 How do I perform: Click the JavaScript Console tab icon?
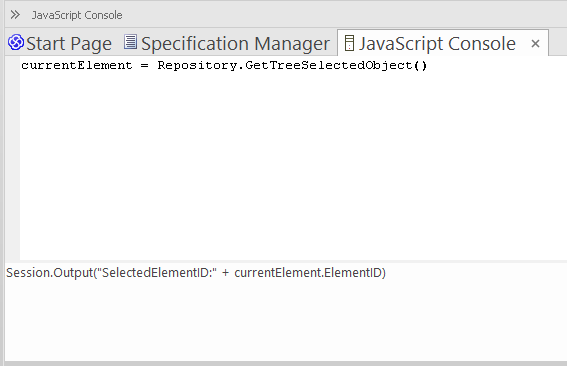coord(349,43)
